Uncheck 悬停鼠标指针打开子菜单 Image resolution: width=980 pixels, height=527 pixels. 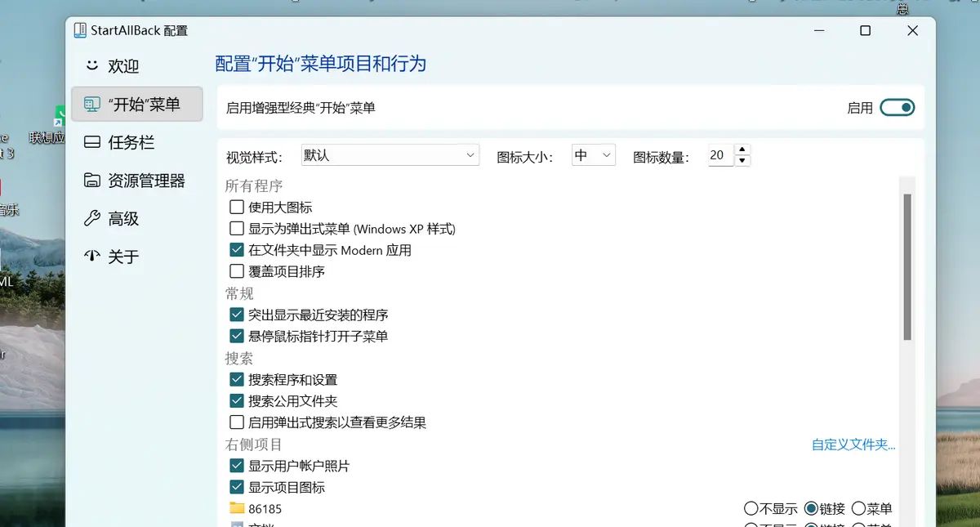(237, 336)
